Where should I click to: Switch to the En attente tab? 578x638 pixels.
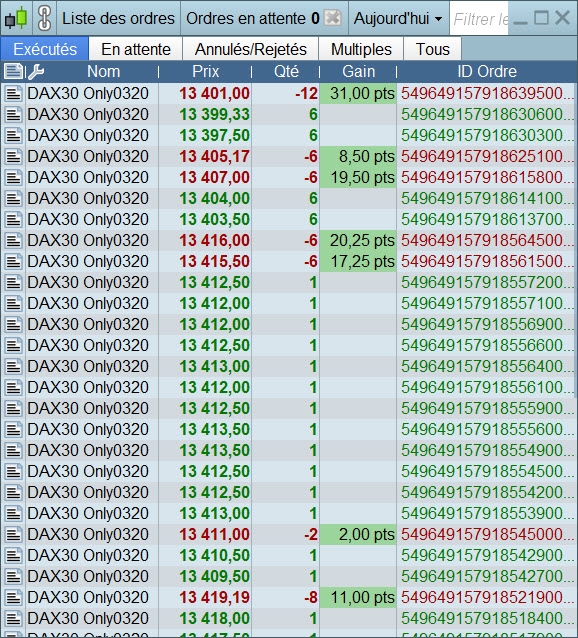pos(136,49)
